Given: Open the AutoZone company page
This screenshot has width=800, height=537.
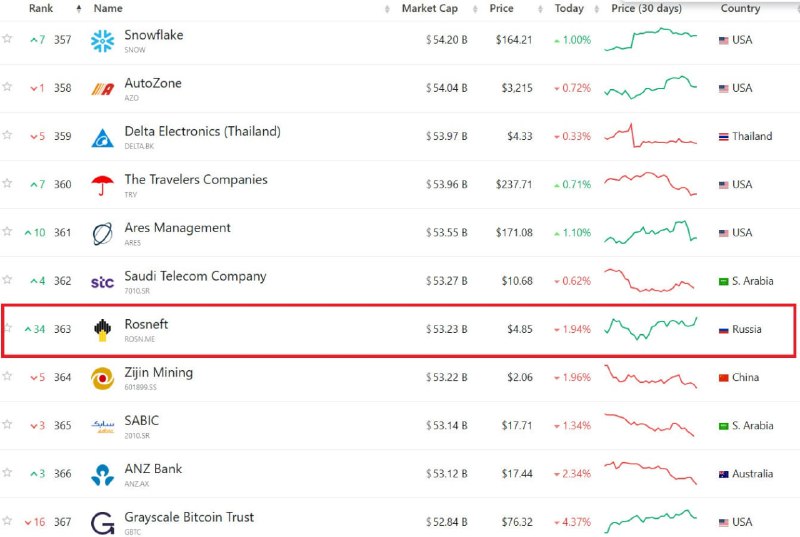Looking at the screenshot, I should [153, 83].
